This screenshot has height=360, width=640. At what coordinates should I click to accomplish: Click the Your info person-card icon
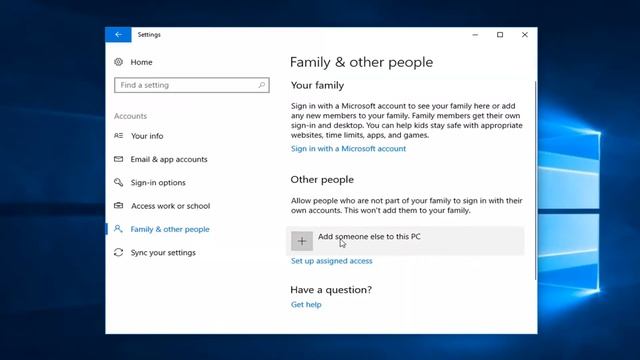pos(118,136)
